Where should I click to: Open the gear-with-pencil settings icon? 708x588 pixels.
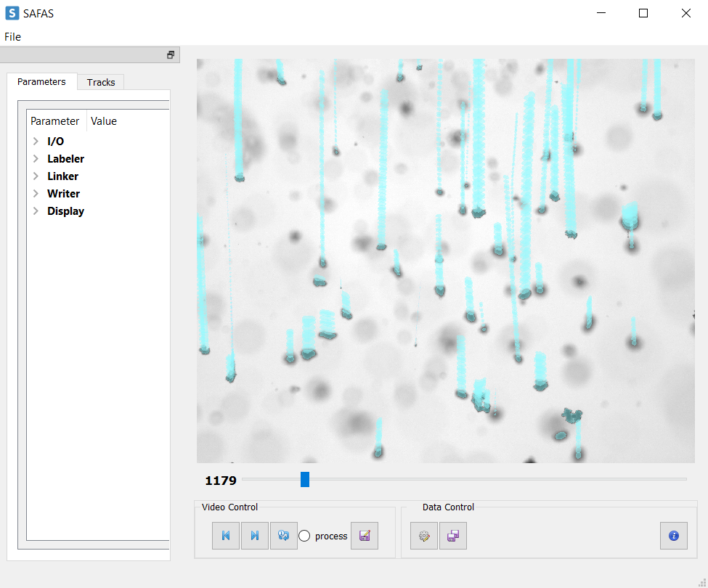(x=424, y=536)
